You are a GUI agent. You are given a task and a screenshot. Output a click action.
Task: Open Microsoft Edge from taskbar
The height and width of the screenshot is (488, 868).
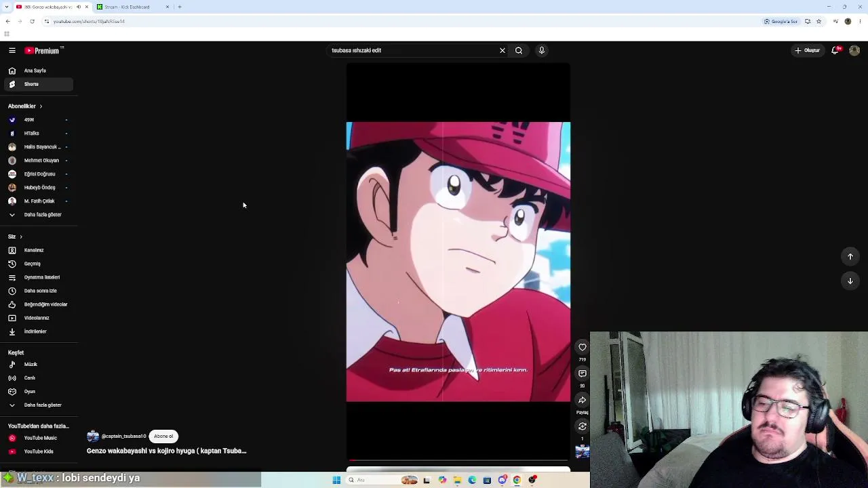(x=473, y=480)
